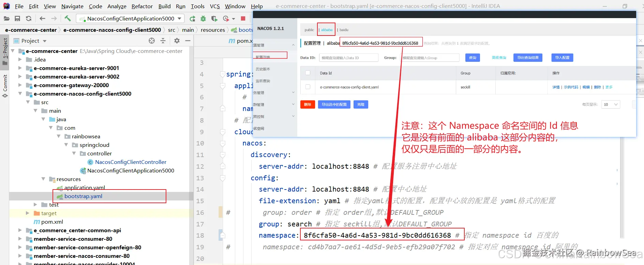This screenshot has height=265, width=644.
Task: Click the 编辑 edit link in config row
Action: coord(586,87)
